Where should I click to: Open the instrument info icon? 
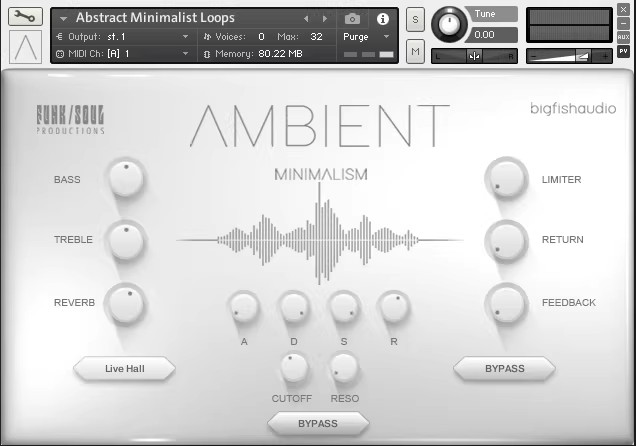tap(382, 18)
